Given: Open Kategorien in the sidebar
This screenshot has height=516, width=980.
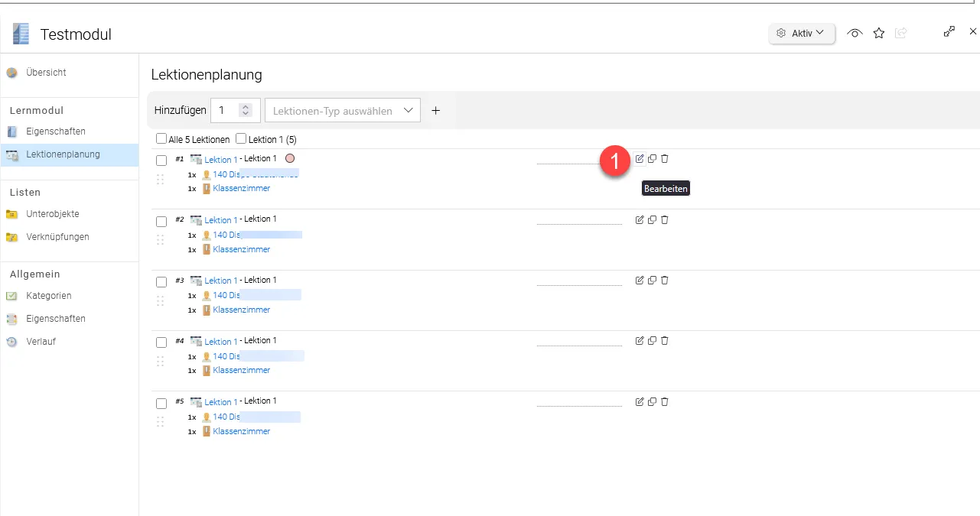Looking at the screenshot, I should tap(49, 296).
